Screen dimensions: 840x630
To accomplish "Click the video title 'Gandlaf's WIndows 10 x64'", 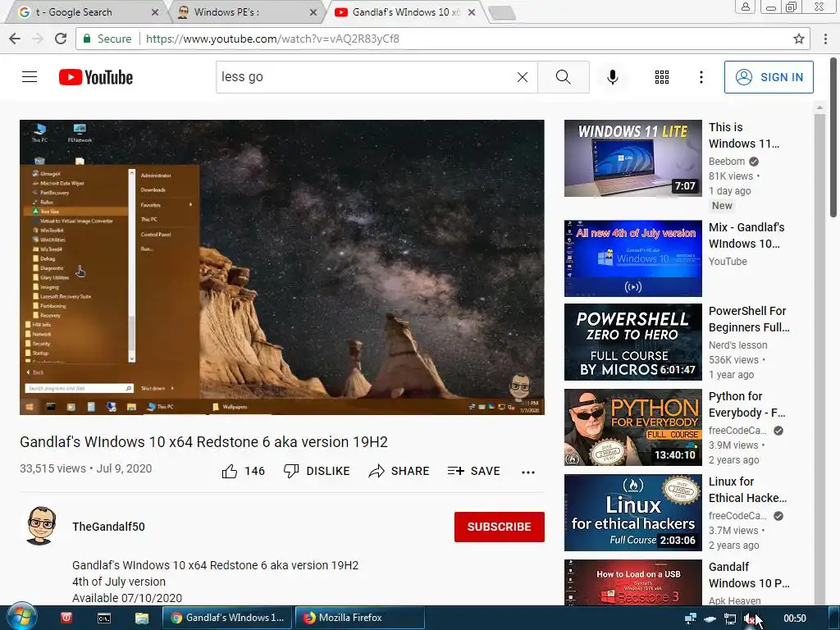I will coord(203,442).
